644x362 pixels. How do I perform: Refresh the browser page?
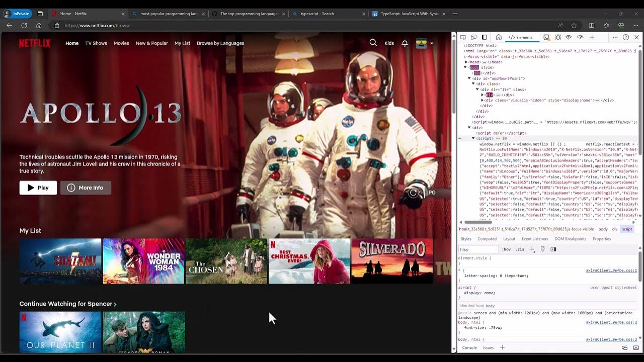pos(24,25)
